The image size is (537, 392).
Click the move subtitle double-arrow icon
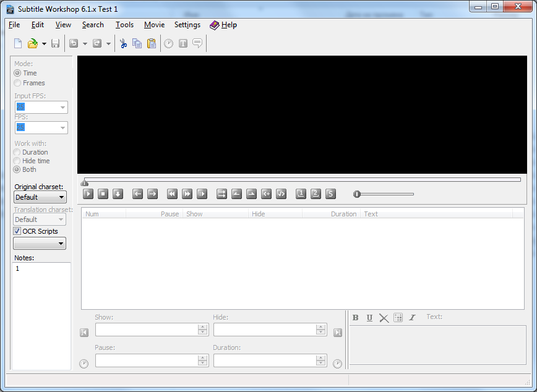(x=221, y=194)
